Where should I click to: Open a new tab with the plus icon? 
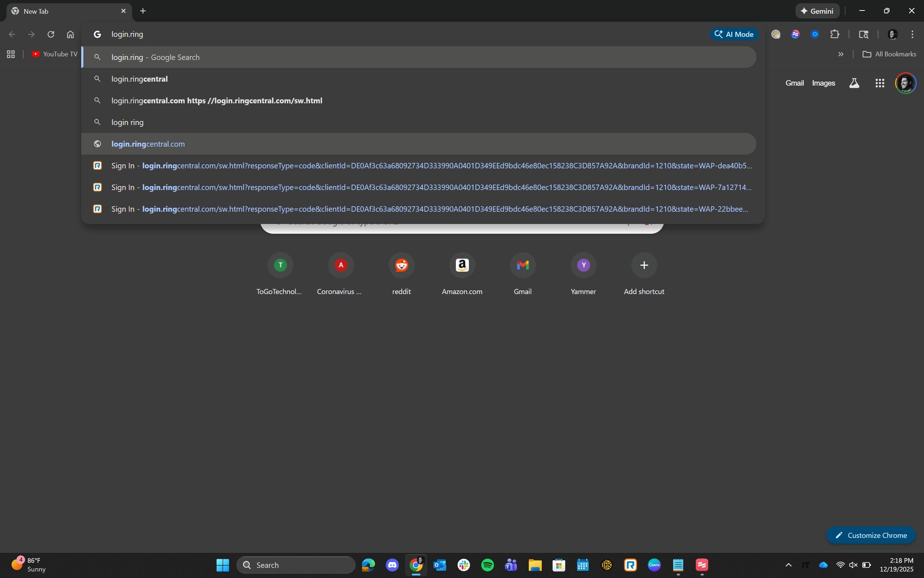point(143,11)
